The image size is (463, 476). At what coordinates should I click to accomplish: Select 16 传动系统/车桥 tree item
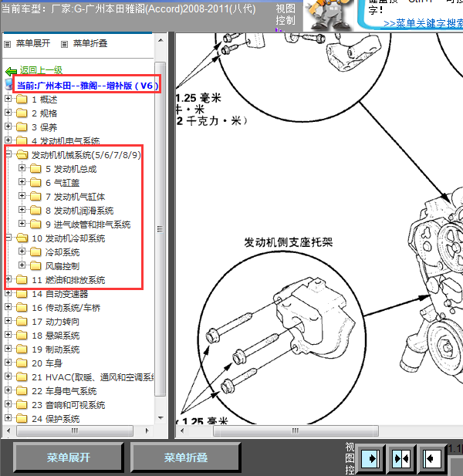66,308
